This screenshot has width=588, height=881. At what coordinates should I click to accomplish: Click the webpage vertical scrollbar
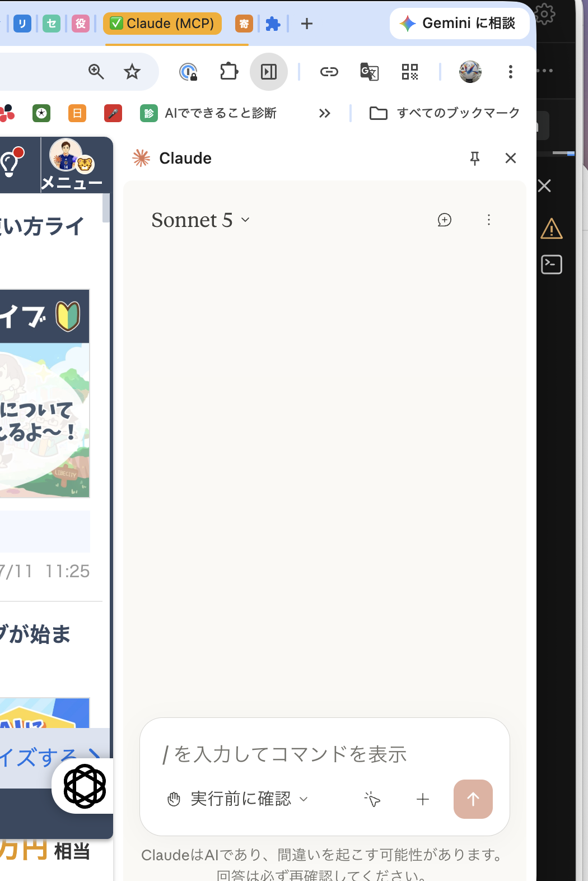click(x=106, y=208)
